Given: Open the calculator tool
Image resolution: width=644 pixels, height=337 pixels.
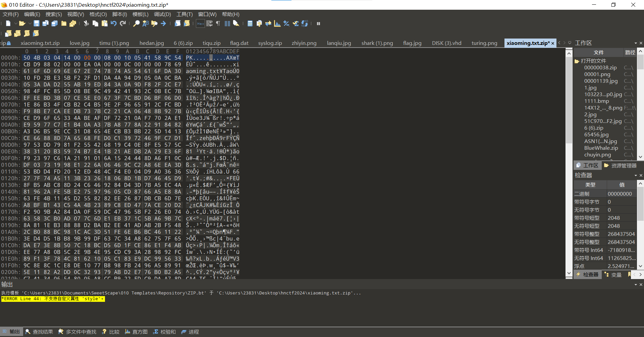Looking at the screenshot, I should click(x=250, y=23).
